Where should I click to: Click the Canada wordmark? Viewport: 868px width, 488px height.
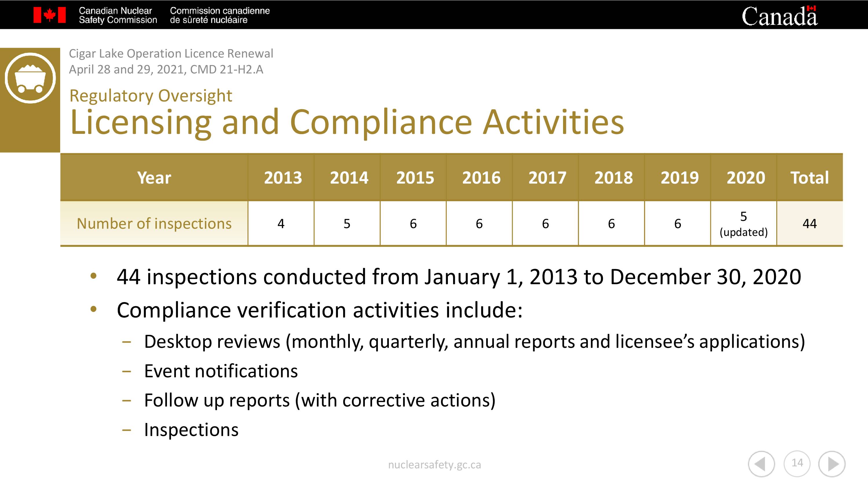click(x=779, y=16)
